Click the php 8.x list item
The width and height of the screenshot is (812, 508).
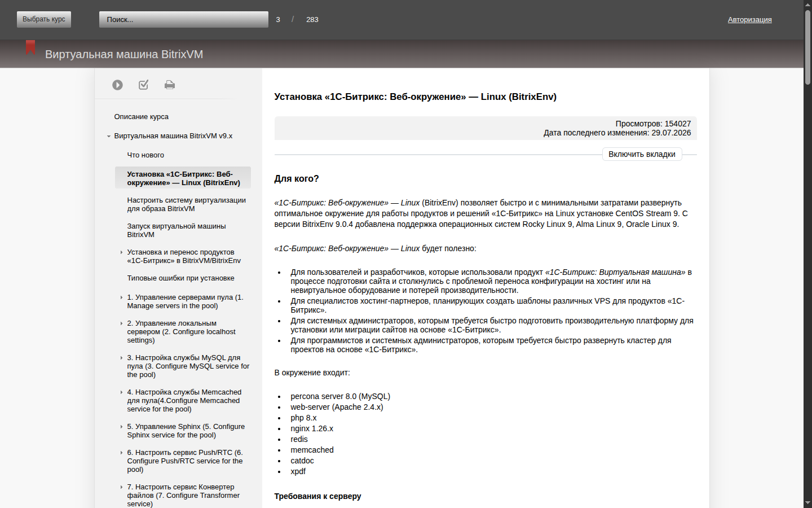303,418
